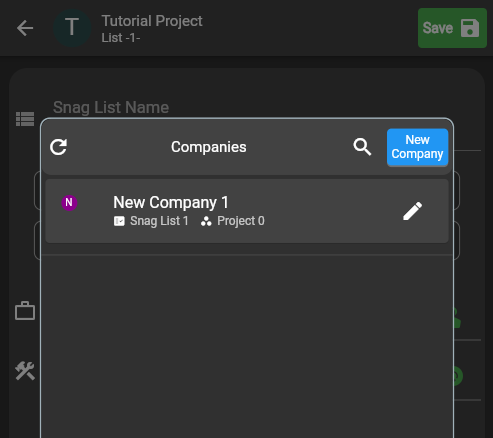The height and width of the screenshot is (438, 493).
Task: Refresh the Companies list
Action: point(58,147)
